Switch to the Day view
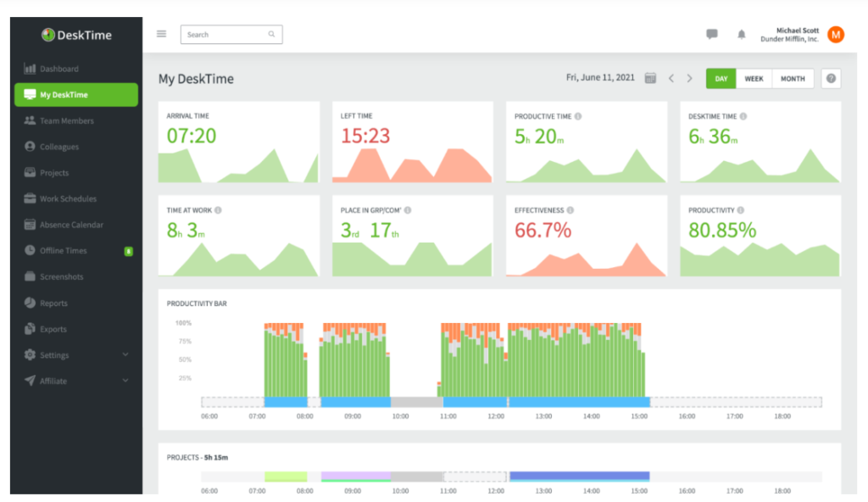This screenshot has width=868, height=502. tap(721, 79)
